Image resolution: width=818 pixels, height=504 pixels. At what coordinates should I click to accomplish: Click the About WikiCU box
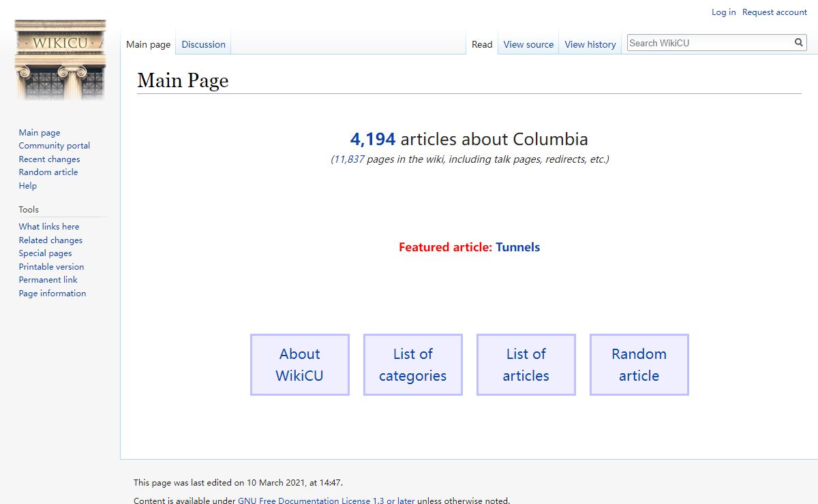click(x=300, y=364)
